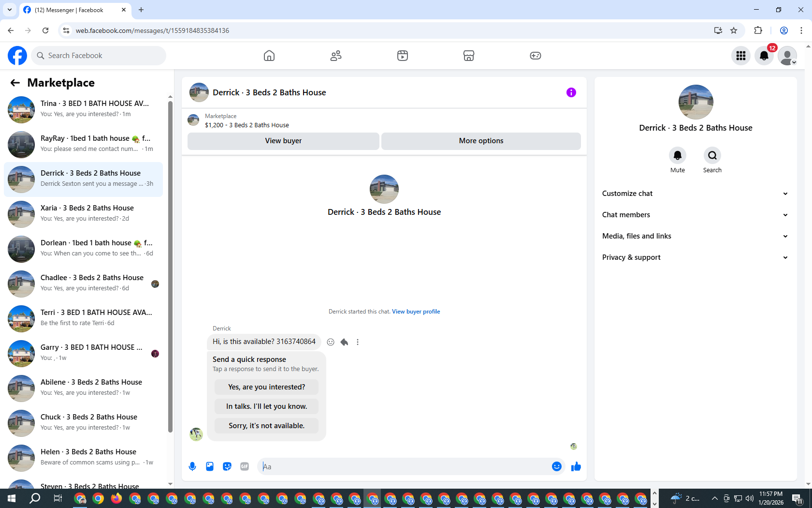
Task: Expand the Customize chat section
Action: [696, 194]
